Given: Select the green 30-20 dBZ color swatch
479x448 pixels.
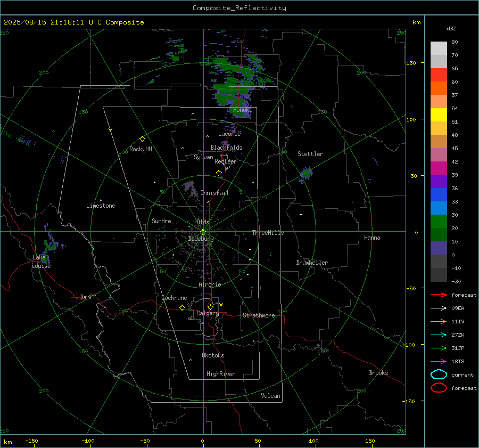Looking at the screenshot, I should coord(439,222).
